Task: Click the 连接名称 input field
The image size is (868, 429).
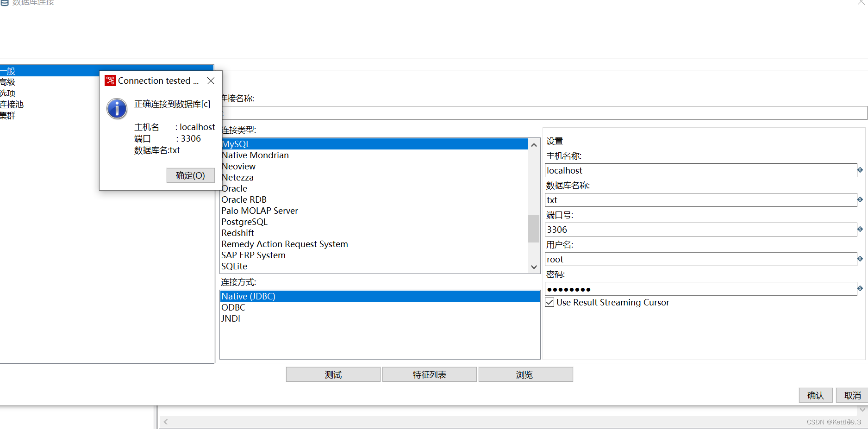Action: tap(544, 113)
